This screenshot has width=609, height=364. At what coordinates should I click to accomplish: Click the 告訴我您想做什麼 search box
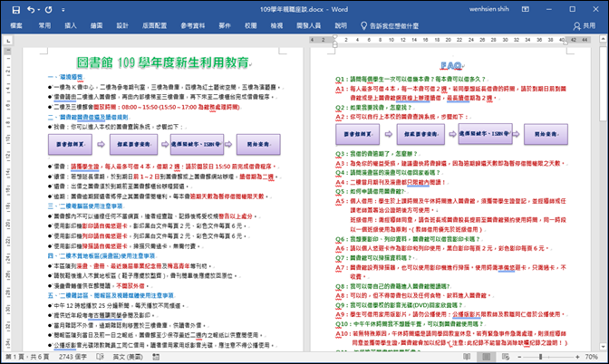pos(390,26)
